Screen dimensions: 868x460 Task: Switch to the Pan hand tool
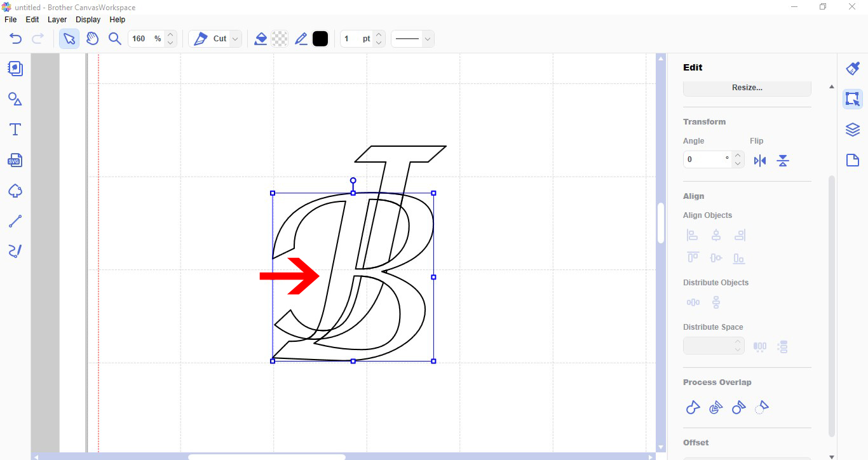point(92,39)
